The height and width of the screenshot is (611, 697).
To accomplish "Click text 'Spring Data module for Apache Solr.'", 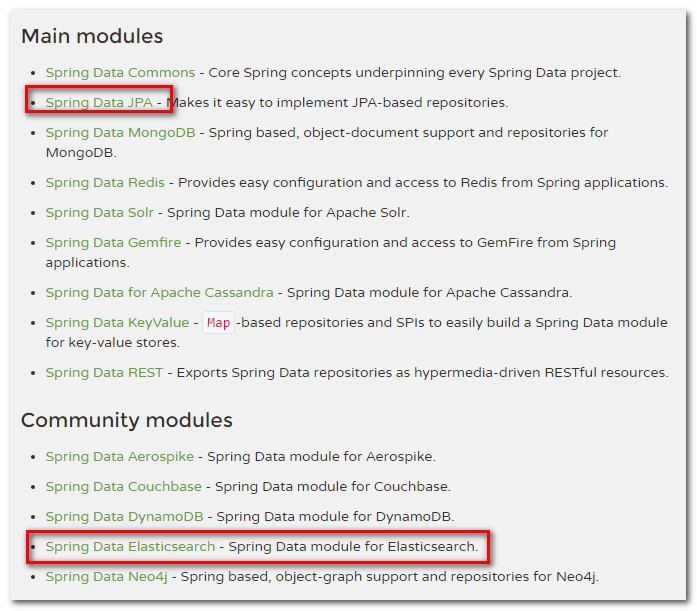I will (288, 213).
